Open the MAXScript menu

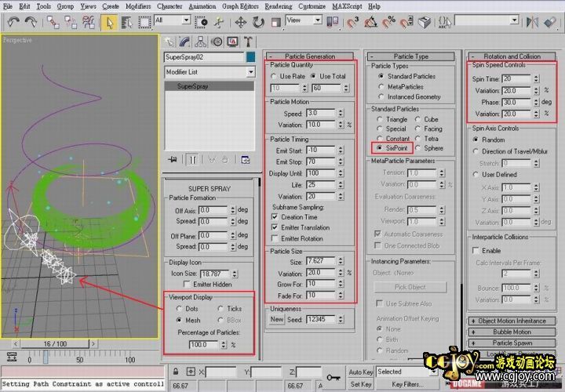point(347,6)
